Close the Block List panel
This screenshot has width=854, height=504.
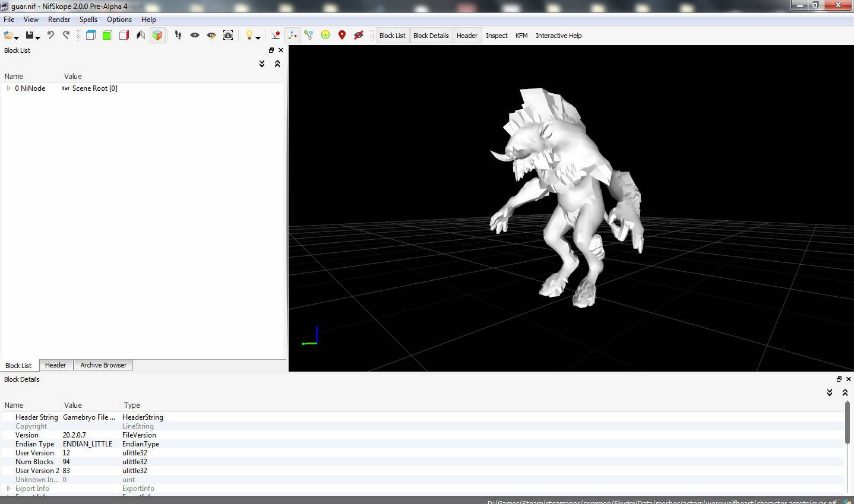coord(281,50)
